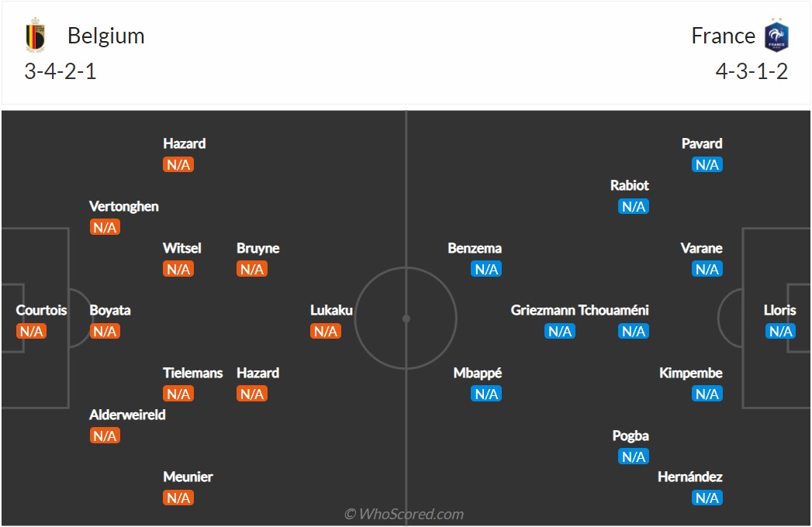The height and width of the screenshot is (527, 812).
Task: Select Lukaku's orange rating badge
Action: [x=326, y=332]
